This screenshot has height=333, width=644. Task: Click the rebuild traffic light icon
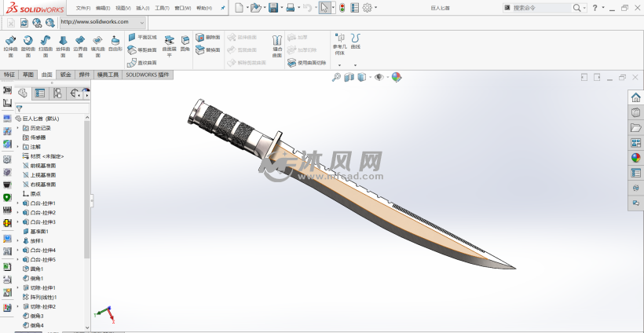(x=342, y=8)
